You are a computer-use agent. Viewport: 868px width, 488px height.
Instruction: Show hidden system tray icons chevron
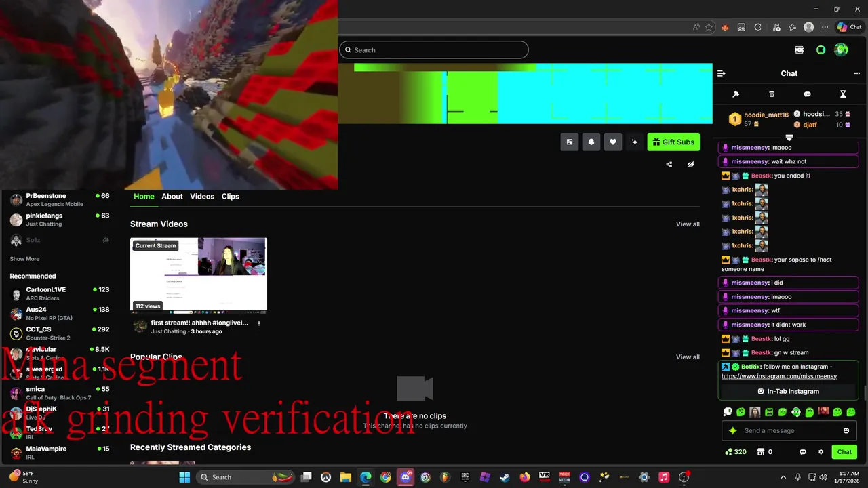pyautogui.click(x=783, y=477)
